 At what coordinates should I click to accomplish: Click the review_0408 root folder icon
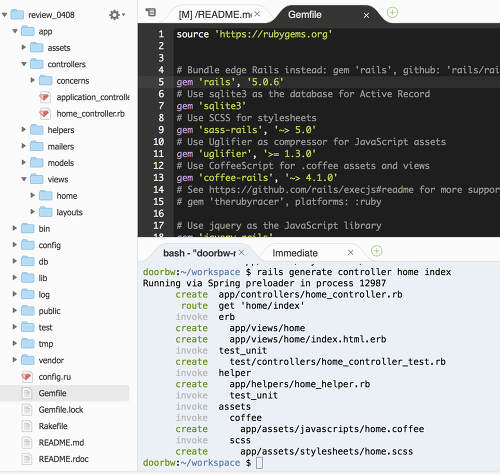(17, 15)
